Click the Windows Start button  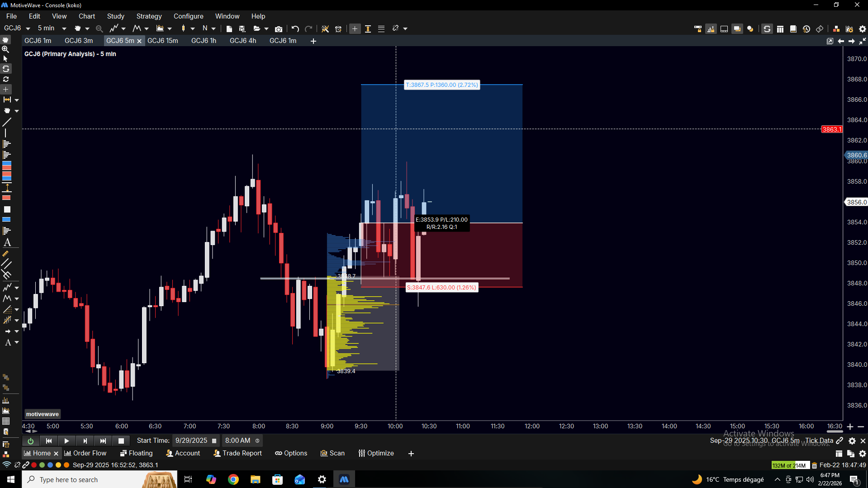coord(11,479)
